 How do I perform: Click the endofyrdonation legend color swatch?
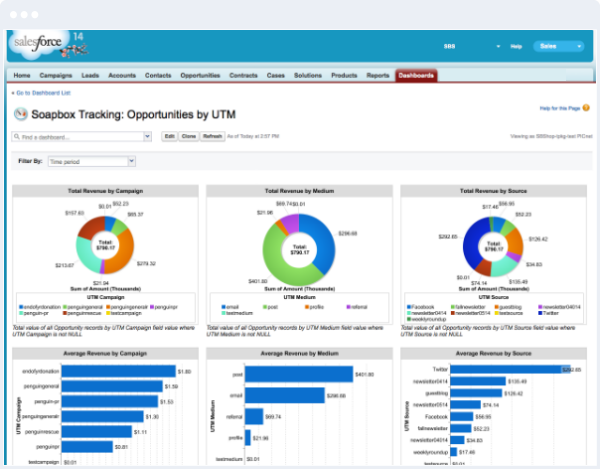coord(21,307)
